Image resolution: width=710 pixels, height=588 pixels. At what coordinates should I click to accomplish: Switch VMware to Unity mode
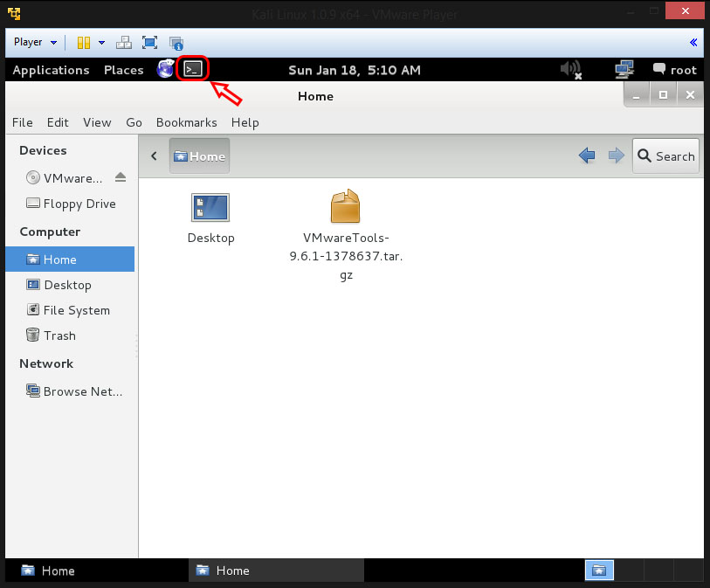[176, 43]
